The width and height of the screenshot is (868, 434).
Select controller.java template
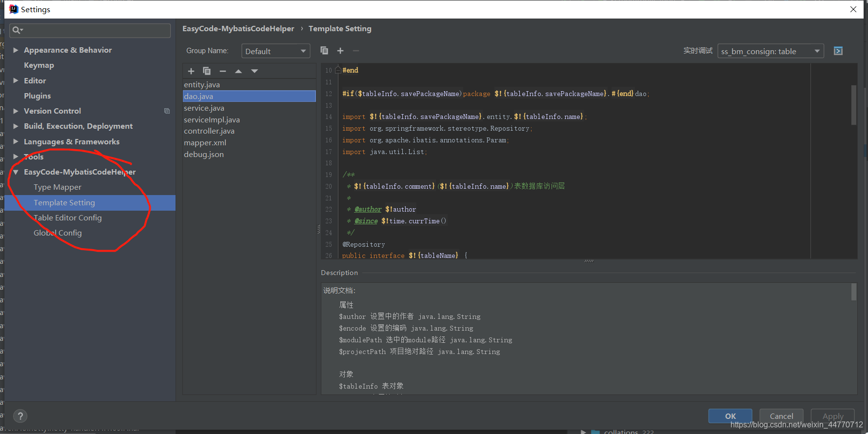click(x=249, y=131)
